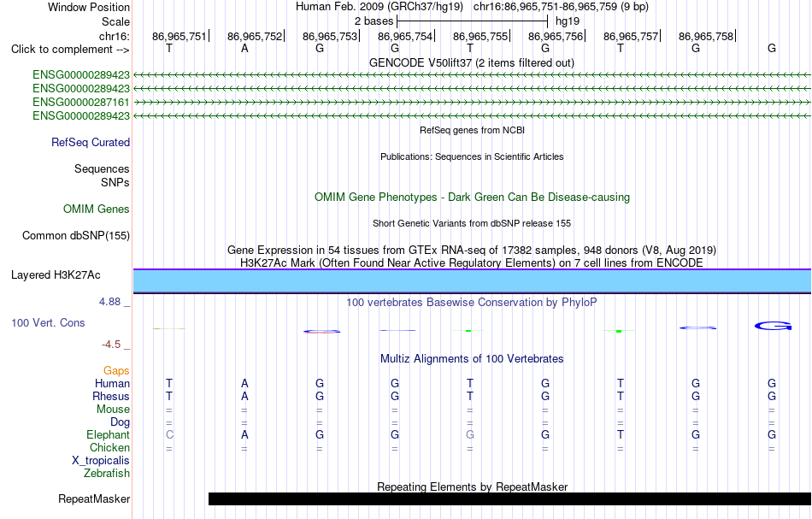Click the Zebrafish species label

(x=107, y=473)
